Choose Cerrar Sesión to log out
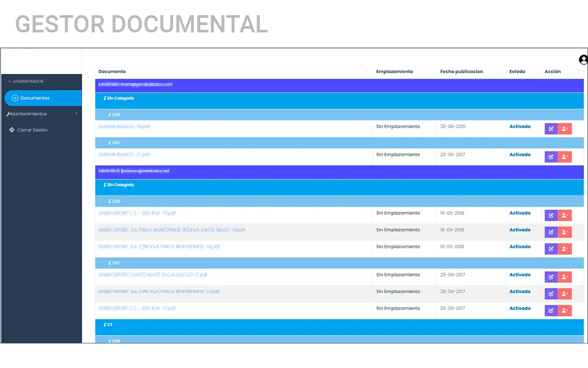This screenshot has width=588, height=368. coord(32,130)
